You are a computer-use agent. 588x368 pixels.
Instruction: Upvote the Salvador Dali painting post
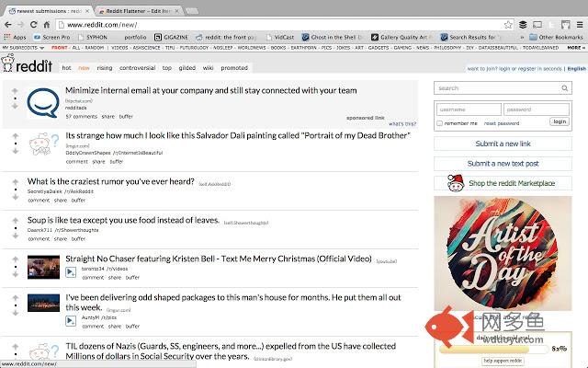[15, 136]
